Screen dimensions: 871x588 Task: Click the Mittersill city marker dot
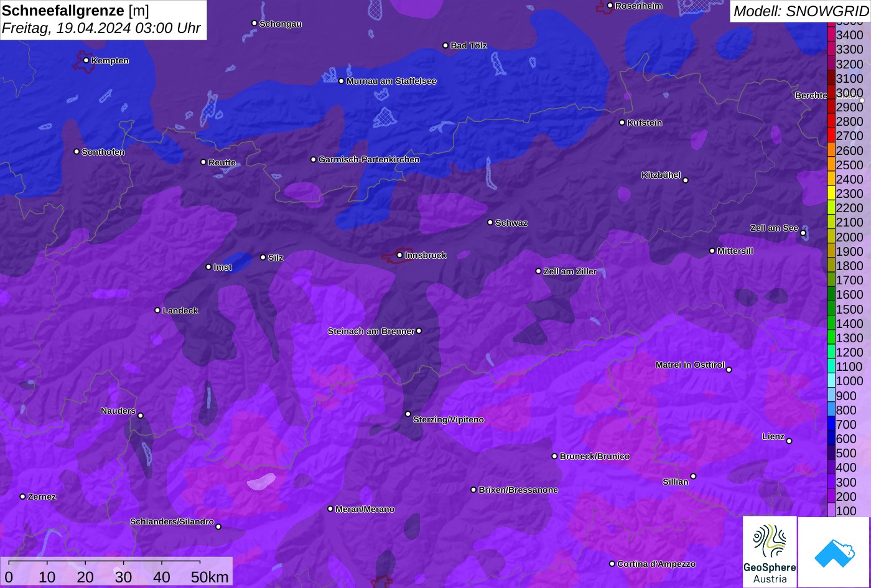(712, 251)
